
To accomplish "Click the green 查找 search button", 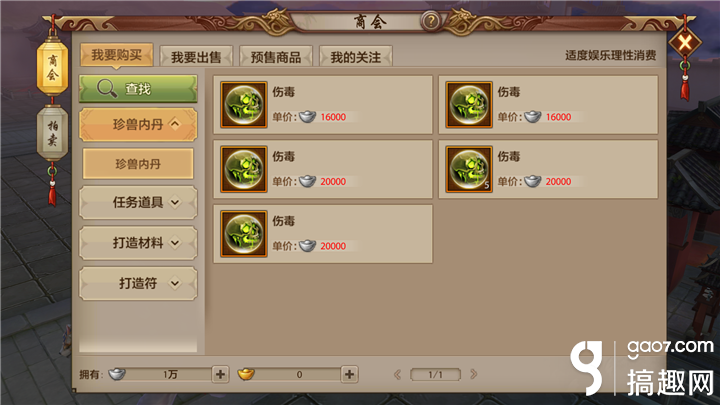I will click(138, 89).
